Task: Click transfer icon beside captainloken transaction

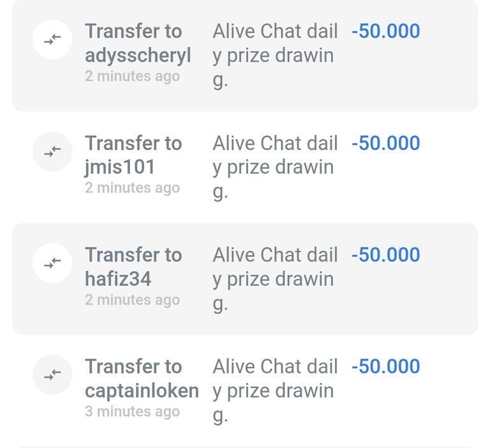Action: (52, 375)
